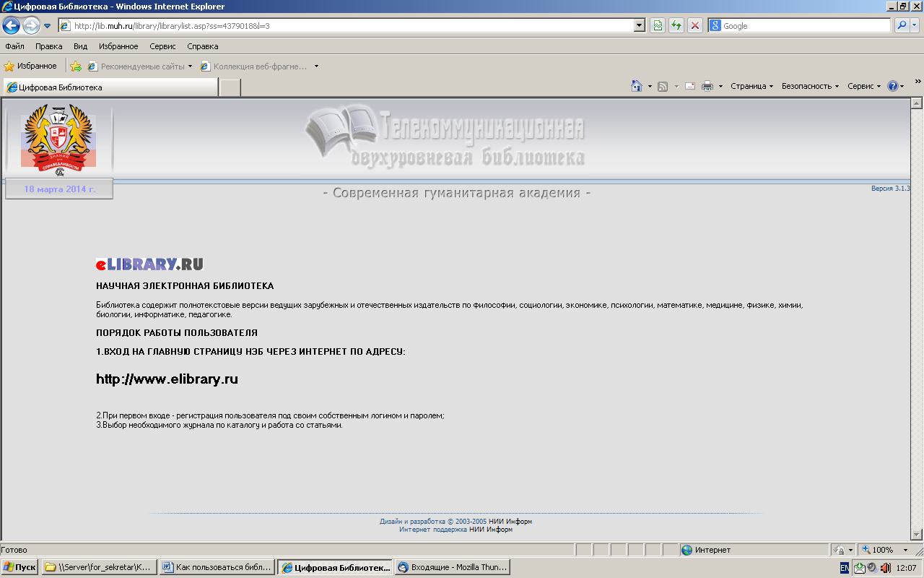
Task: Click the browser Forward arrow button
Action: [x=31, y=26]
